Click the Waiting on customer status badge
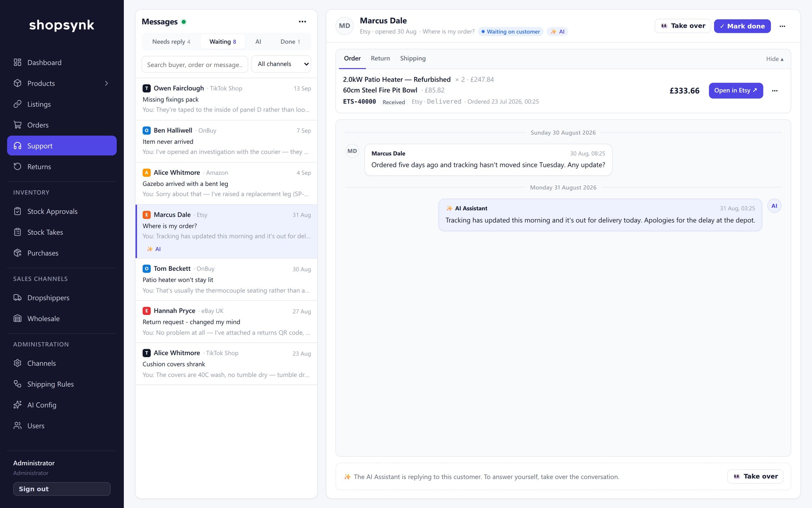 [511, 31]
